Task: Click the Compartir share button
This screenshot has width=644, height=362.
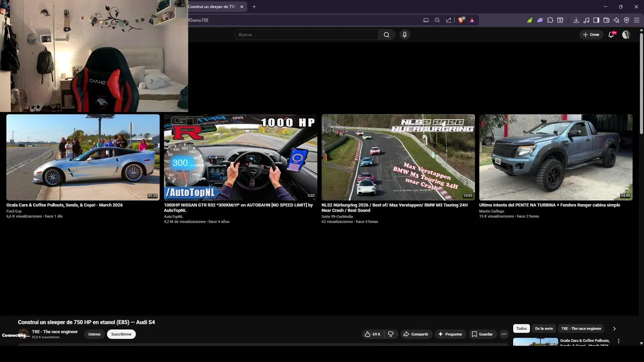Action: click(416, 334)
